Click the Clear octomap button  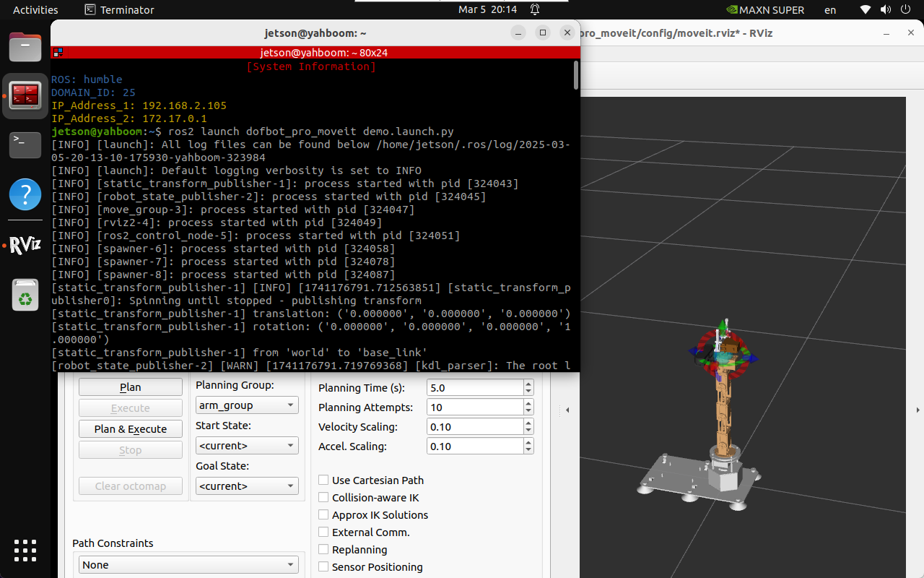(131, 486)
